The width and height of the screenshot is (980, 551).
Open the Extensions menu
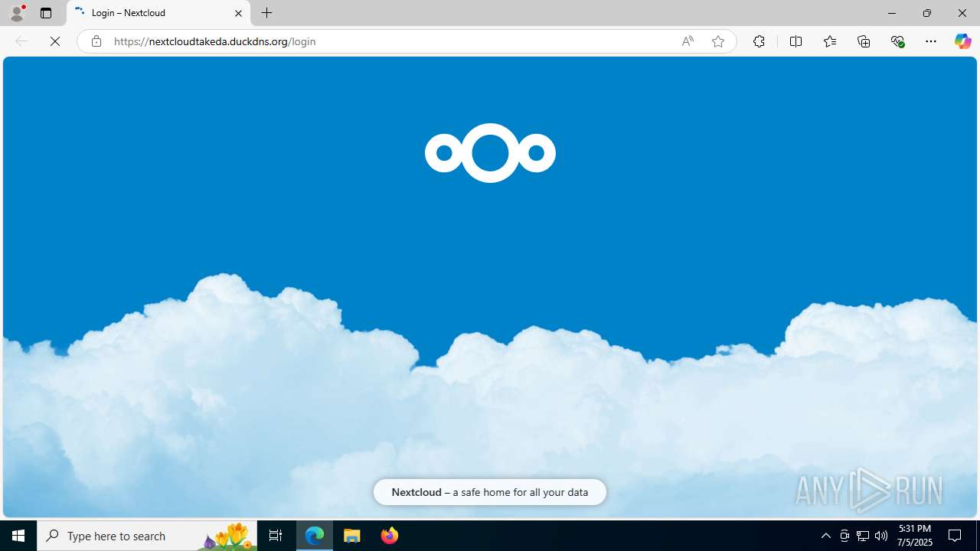[759, 41]
